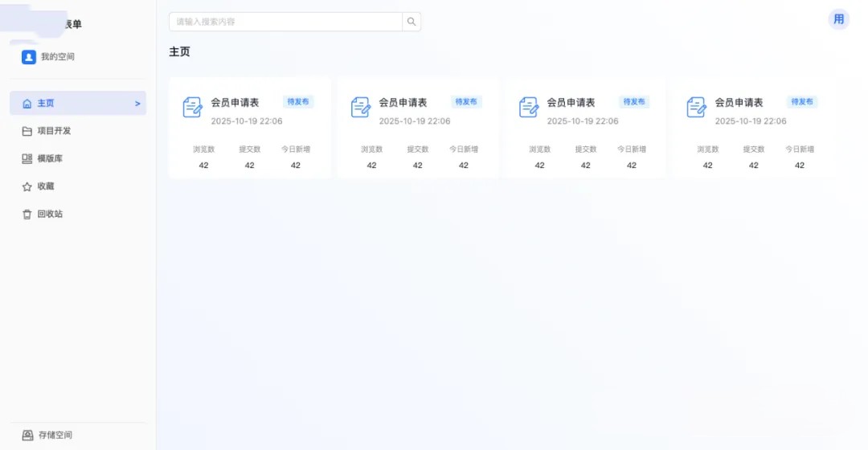Click the form icon on the third 会员申请表 card
The height and width of the screenshot is (450, 868).
tap(529, 108)
